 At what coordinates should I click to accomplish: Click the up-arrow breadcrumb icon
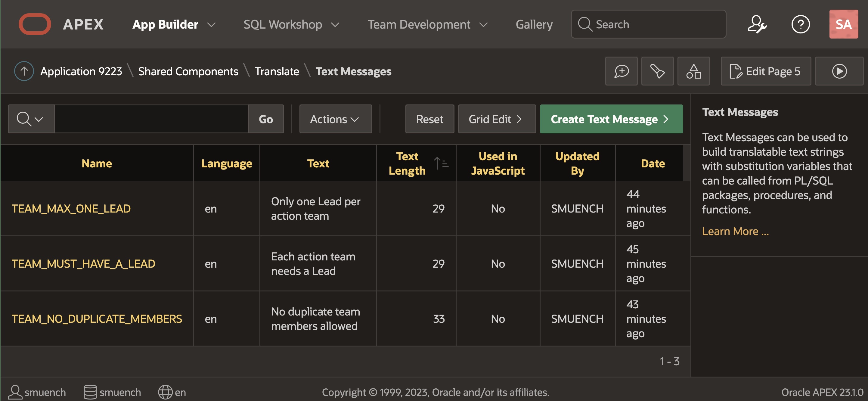[24, 71]
